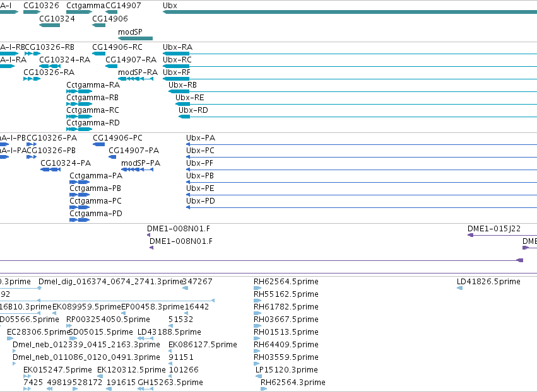
Task: Select the CG10326-RA transcript label
Action: [x=49, y=72]
